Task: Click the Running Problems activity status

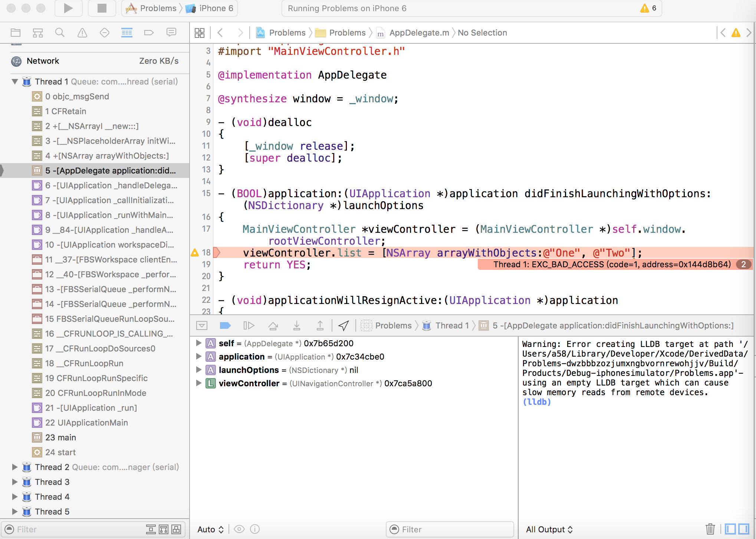Action: [x=347, y=8]
